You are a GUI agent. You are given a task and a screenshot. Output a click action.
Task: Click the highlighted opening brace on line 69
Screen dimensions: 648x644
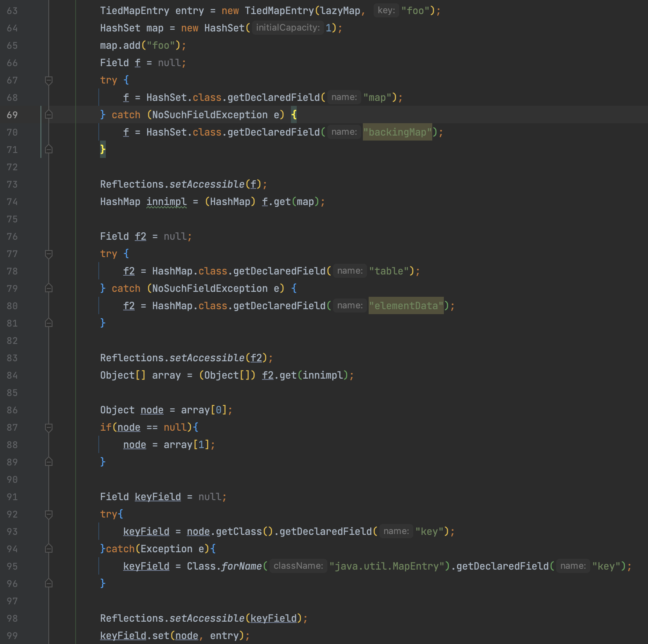tap(294, 115)
